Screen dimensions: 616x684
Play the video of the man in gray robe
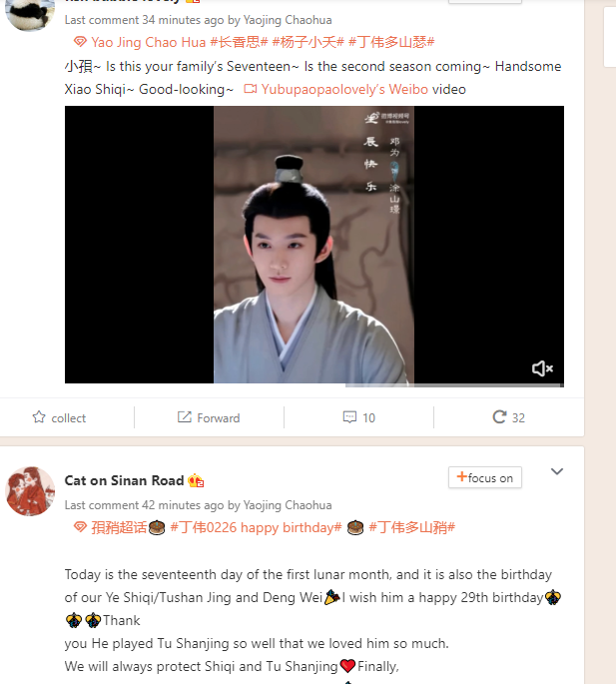coord(314,245)
